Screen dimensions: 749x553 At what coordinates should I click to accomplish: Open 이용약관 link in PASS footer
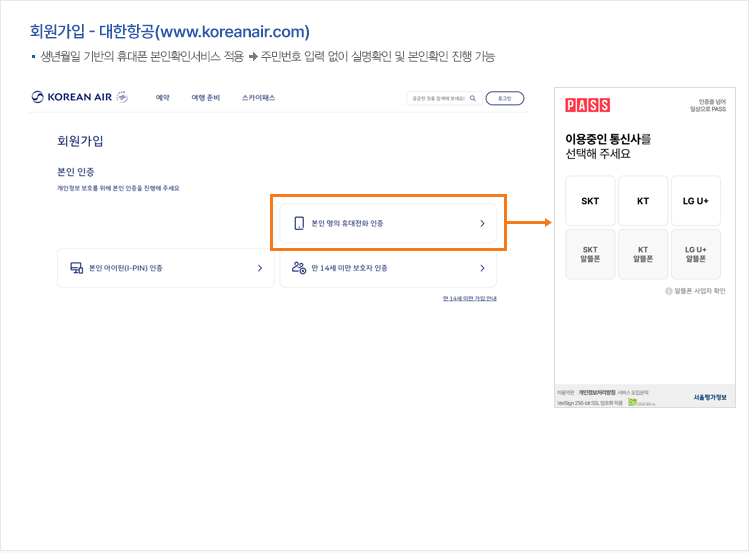click(x=565, y=393)
